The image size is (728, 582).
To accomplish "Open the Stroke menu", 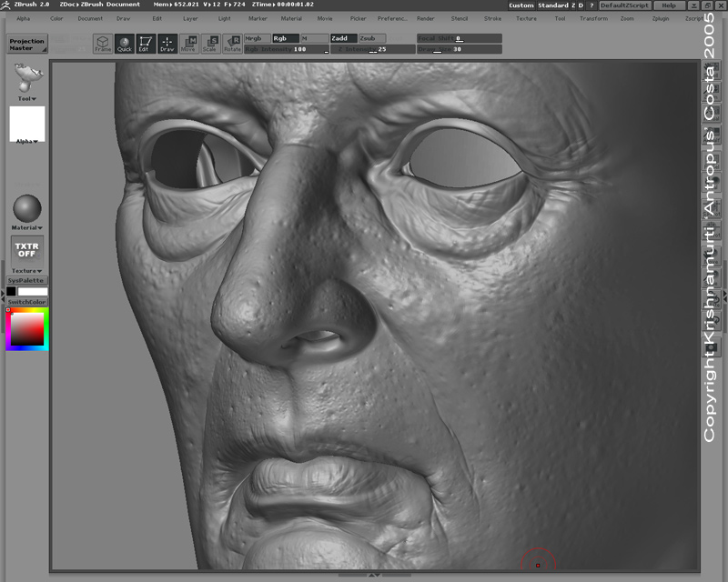I will 492,18.
